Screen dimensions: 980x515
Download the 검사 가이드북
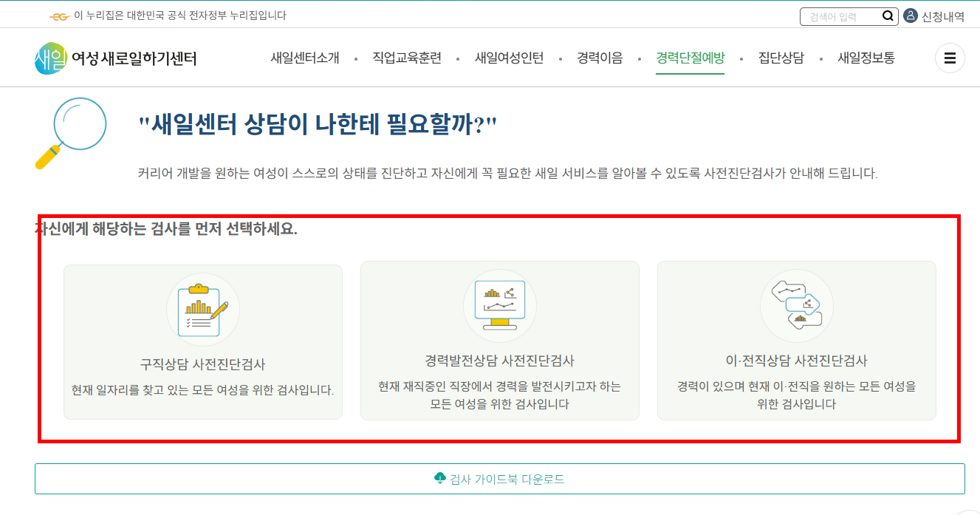[x=500, y=479]
